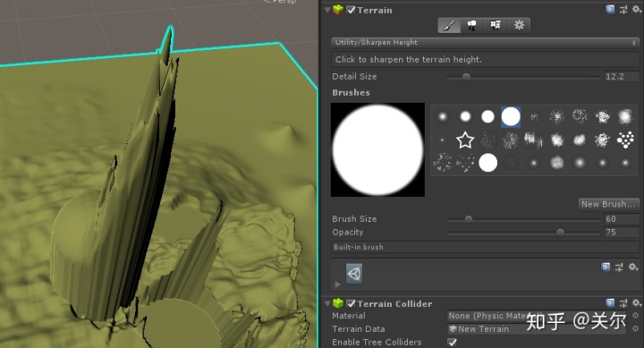Viewport: 644px width, 348px height.
Task: Select the currently highlighted large round brush
Action: pos(511,116)
